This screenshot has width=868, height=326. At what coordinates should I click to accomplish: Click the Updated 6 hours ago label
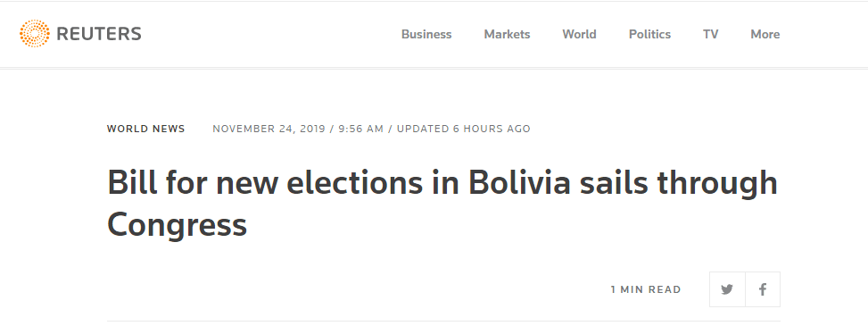pyautogui.click(x=463, y=130)
